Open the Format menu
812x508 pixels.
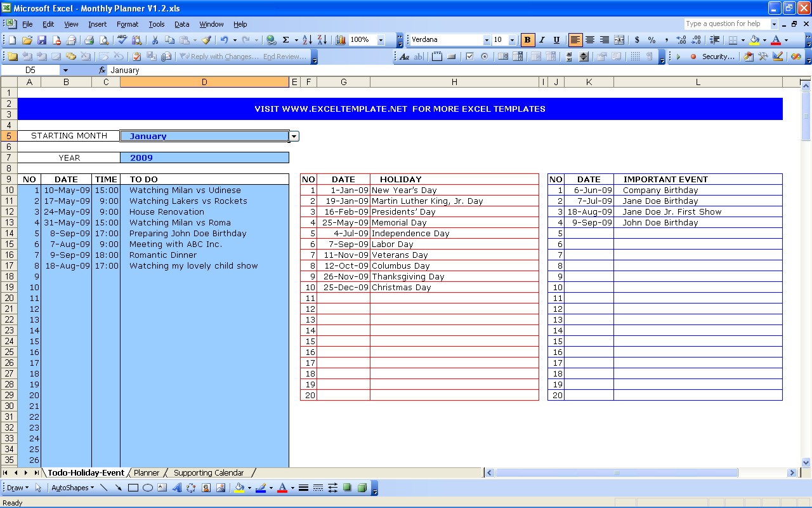[x=128, y=24]
